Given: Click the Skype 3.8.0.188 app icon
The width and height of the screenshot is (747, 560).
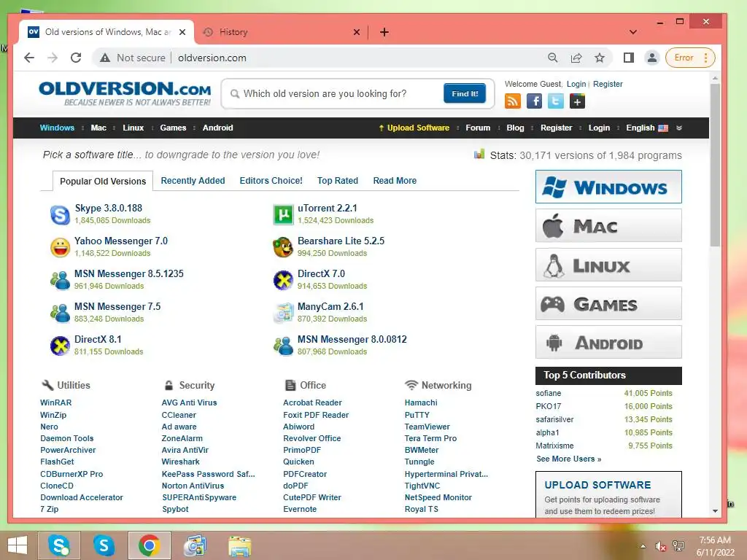Looking at the screenshot, I should point(60,215).
